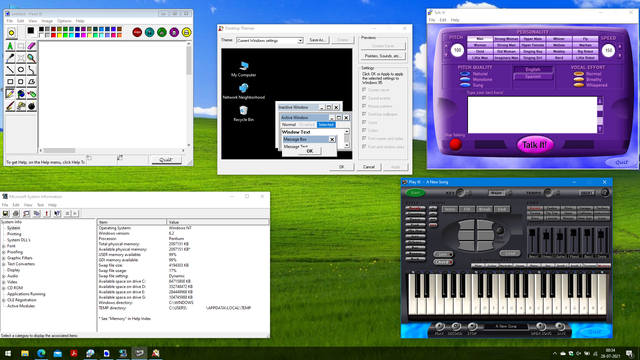Click the yellow printer round button in Paint It!
The width and height of the screenshot is (640, 360).
point(187,32)
